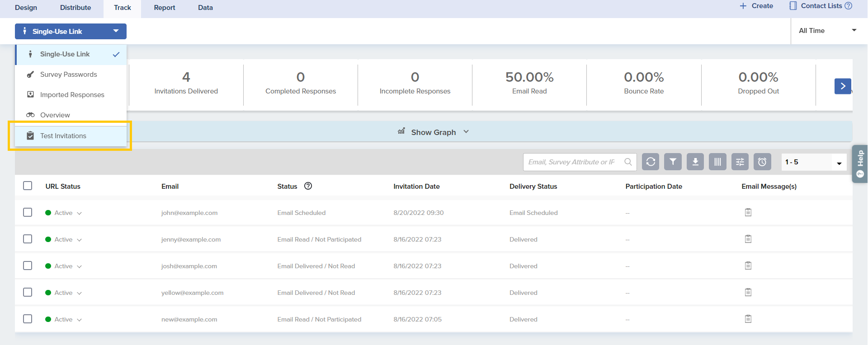868x345 pixels.
Task: Click the blue next arrow on stats
Action: pos(843,86)
